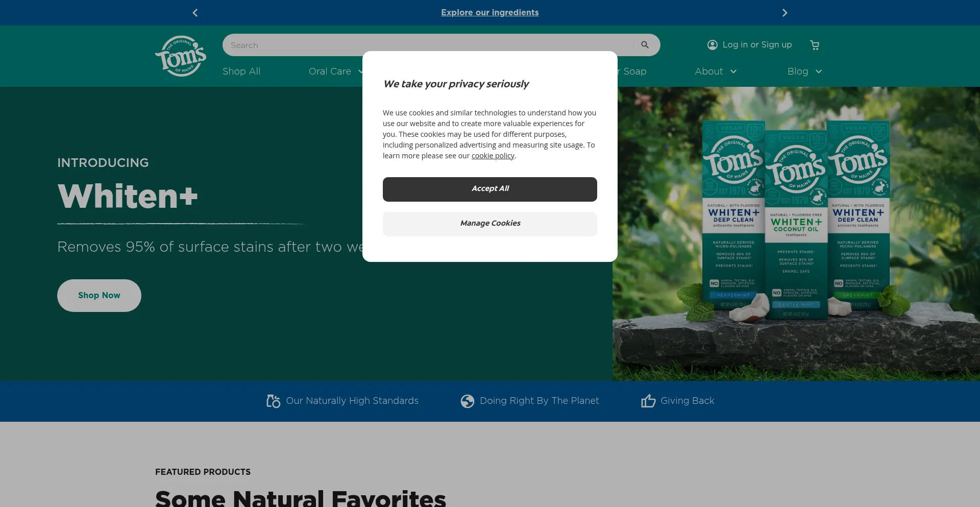
Task: Go to previous announcement banner slide
Action: click(195, 13)
